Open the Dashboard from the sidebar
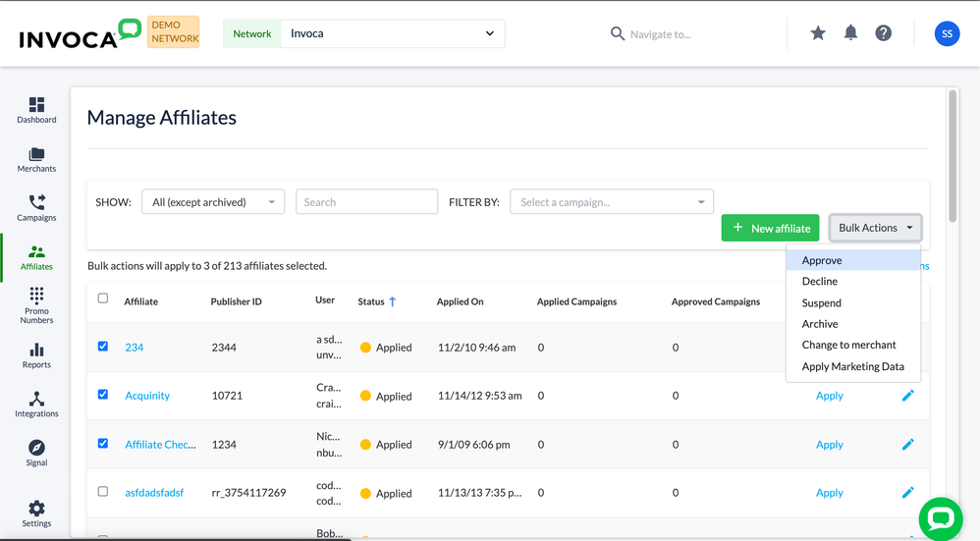 [36, 110]
